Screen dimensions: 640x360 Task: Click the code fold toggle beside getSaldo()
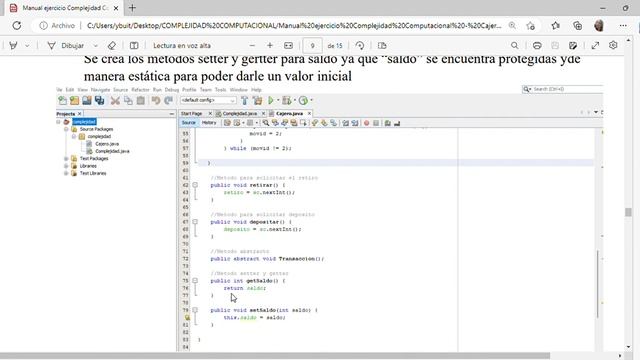point(195,280)
